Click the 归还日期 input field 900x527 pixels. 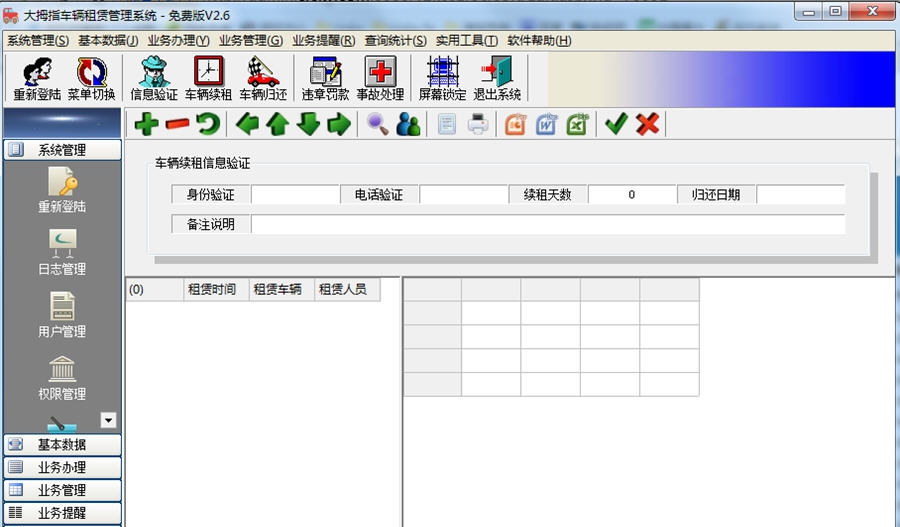801,195
